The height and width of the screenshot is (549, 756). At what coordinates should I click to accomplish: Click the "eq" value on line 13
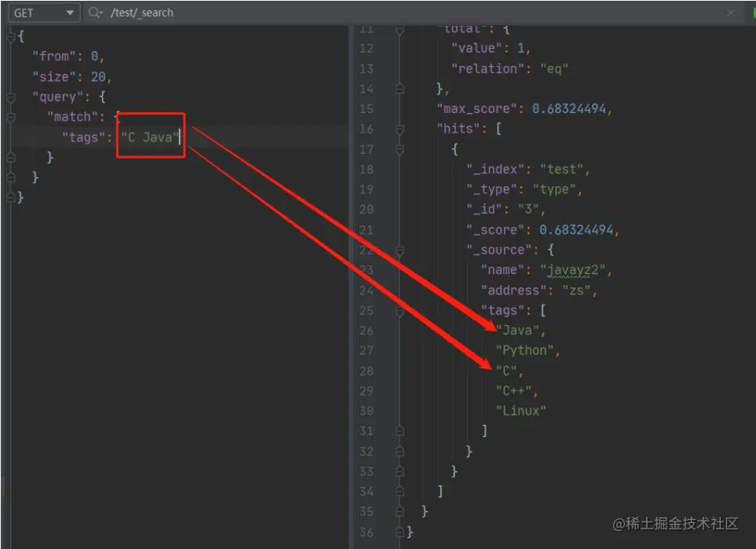pyautogui.click(x=554, y=69)
